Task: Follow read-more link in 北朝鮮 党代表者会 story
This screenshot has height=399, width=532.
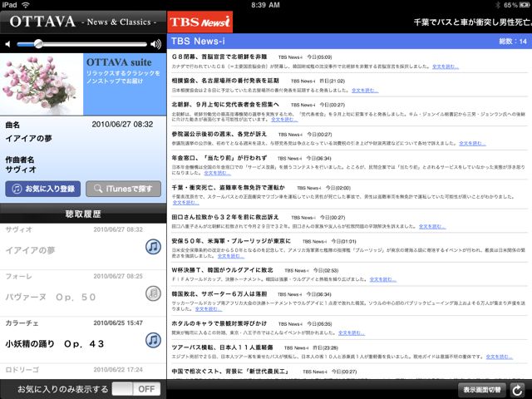Action: 284,120
